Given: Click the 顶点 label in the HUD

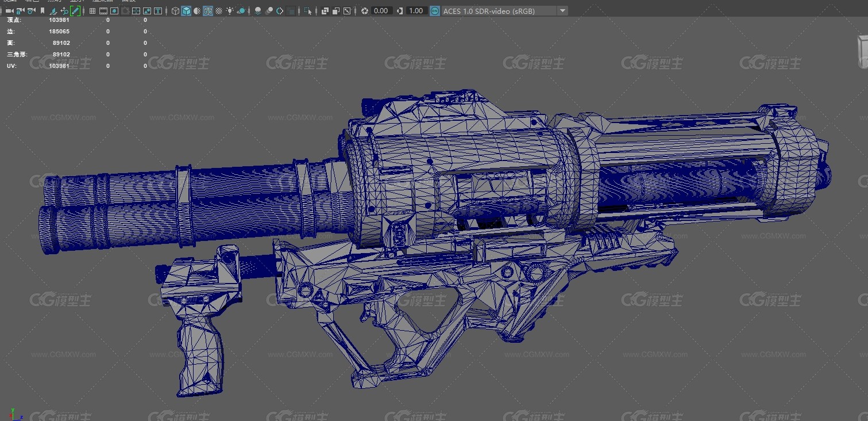Looking at the screenshot, I should tap(13, 20).
